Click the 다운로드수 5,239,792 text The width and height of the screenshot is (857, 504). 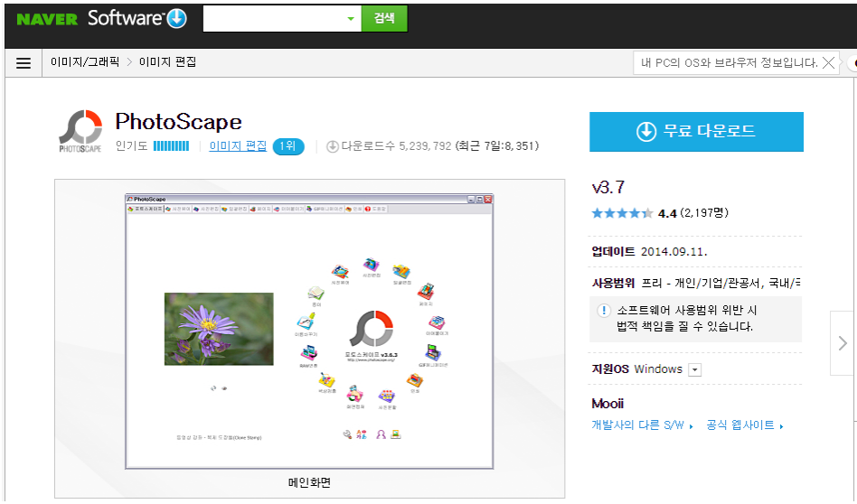tap(396, 145)
